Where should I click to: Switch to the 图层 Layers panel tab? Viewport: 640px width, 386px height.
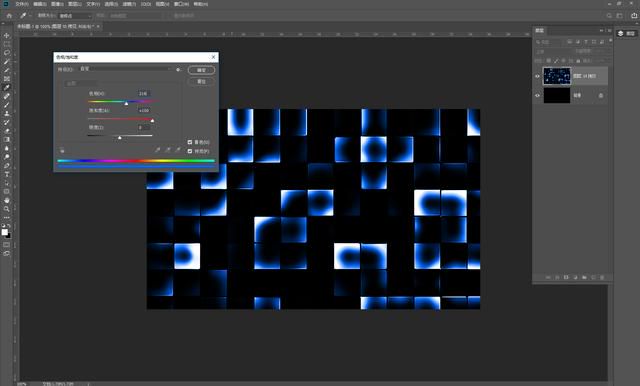click(540, 31)
